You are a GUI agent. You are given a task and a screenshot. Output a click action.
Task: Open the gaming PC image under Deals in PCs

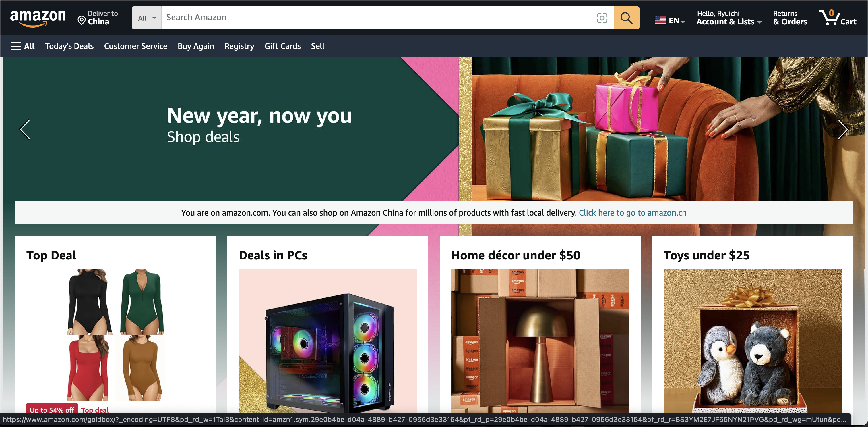(x=328, y=341)
